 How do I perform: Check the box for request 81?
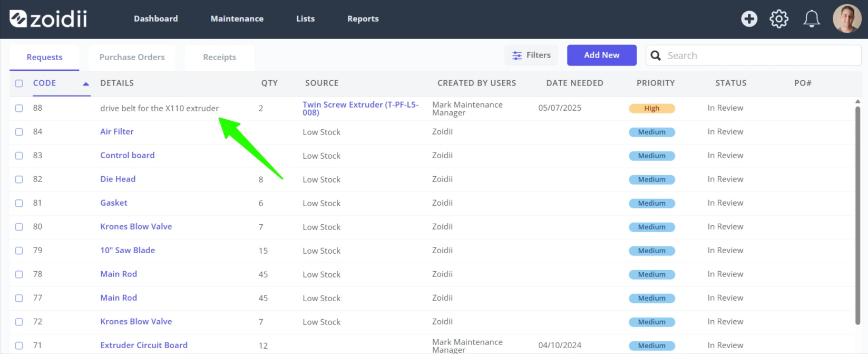pyautogui.click(x=19, y=203)
